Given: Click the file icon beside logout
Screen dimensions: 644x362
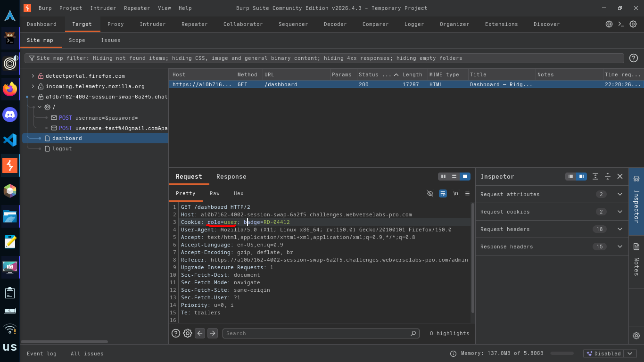Looking at the screenshot, I should tap(47, 148).
